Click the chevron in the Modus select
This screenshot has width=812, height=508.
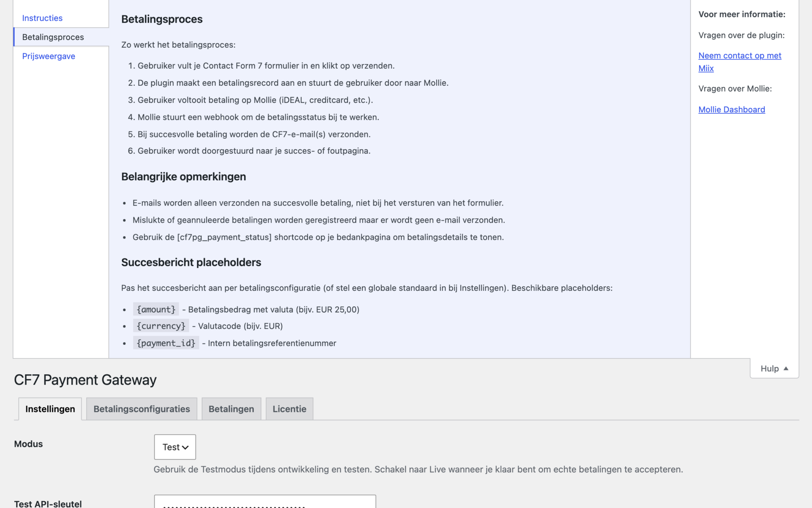pyautogui.click(x=185, y=448)
